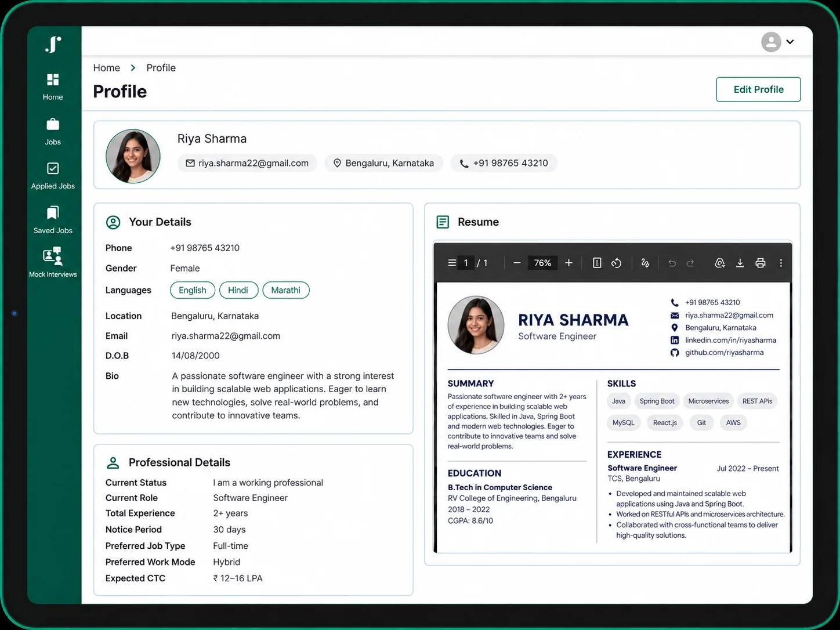Click the Bengaluru, Karnataka location chip

pos(383,163)
